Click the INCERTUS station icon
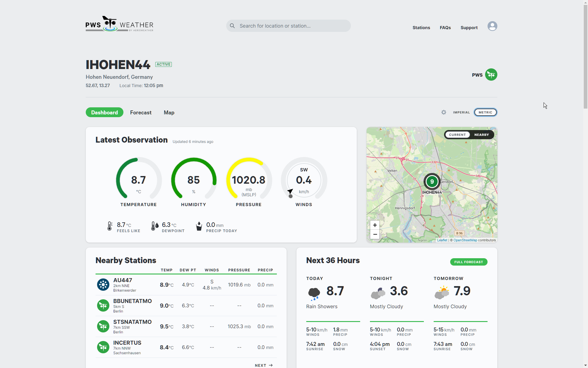This screenshot has width=588, height=368. coord(103,347)
